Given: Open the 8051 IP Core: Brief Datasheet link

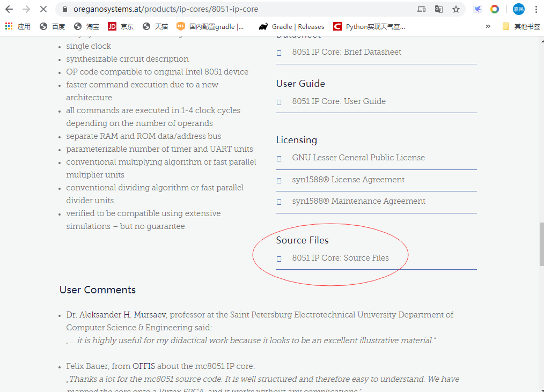Looking at the screenshot, I should 347,52.
